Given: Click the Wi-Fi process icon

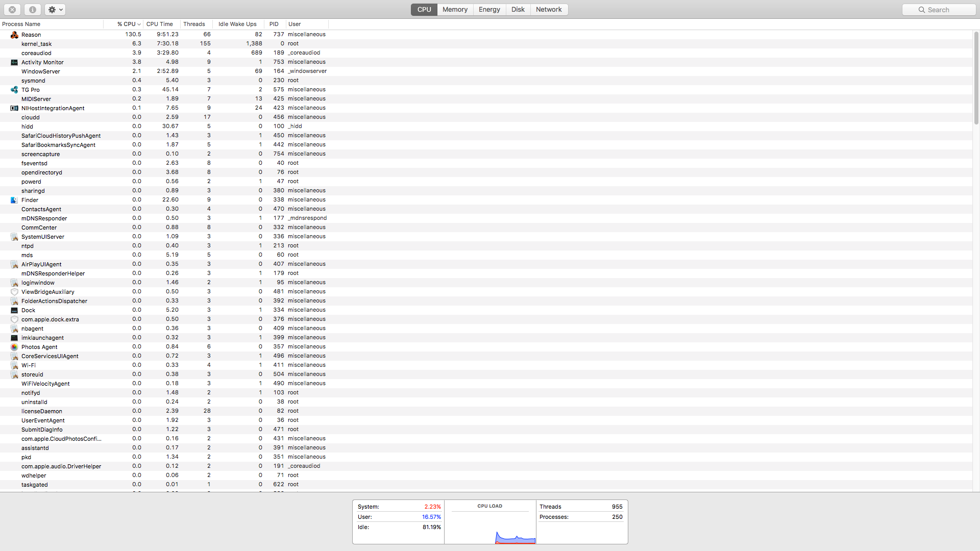Looking at the screenshot, I should tap(14, 365).
